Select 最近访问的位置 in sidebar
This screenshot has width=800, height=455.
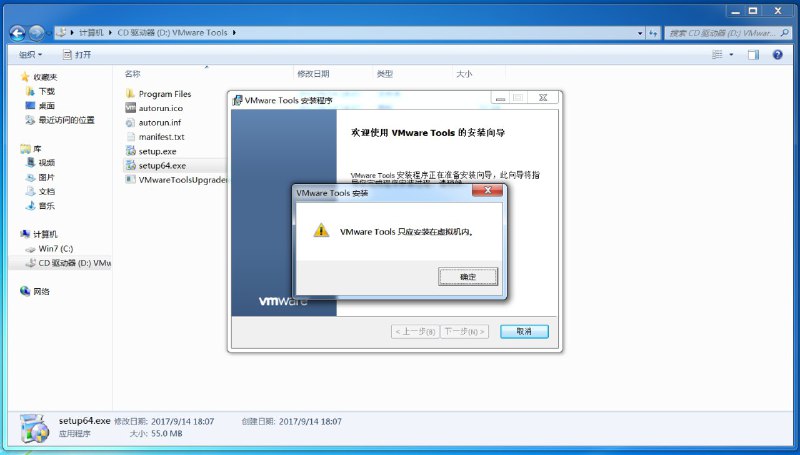pos(60,120)
